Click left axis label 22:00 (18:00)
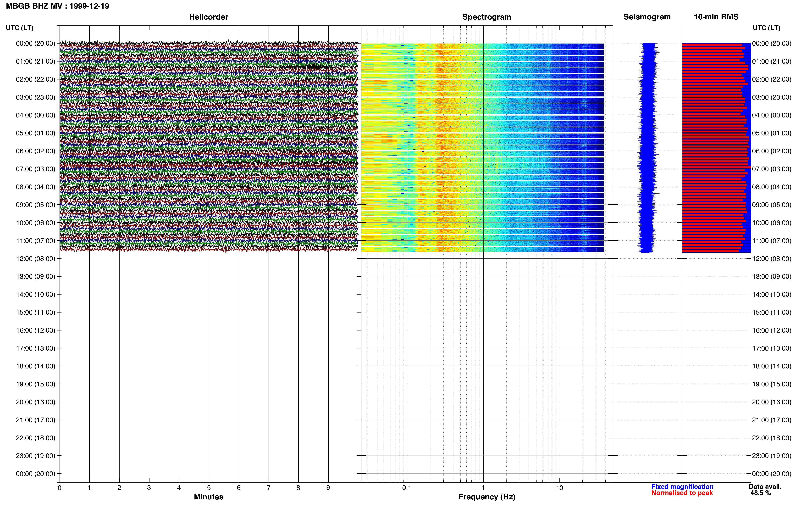Viewport: 812px width, 508px height. pyautogui.click(x=36, y=438)
